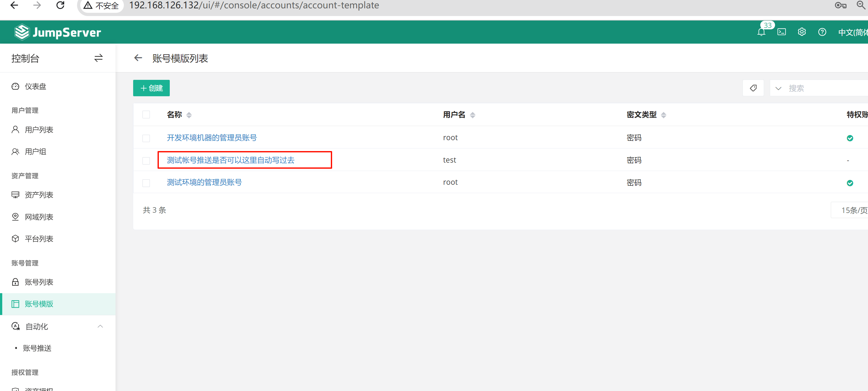The image size is (868, 391).
Task: Open the help question mark icon
Action: (822, 32)
